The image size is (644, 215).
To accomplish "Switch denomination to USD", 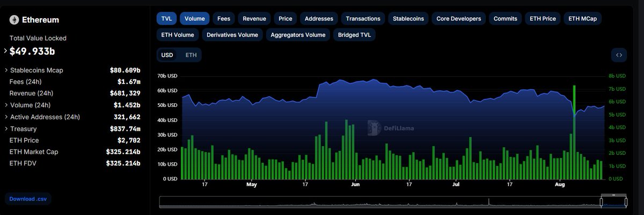I will [167, 55].
